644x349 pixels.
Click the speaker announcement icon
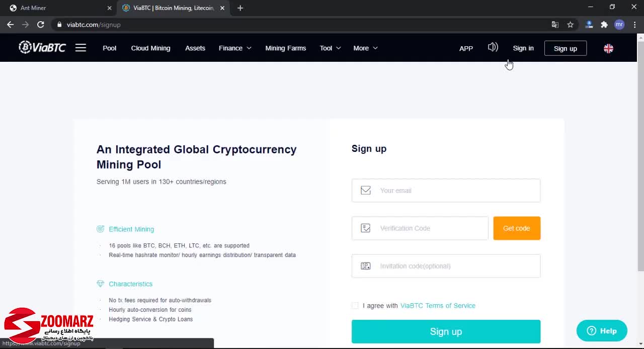click(493, 47)
